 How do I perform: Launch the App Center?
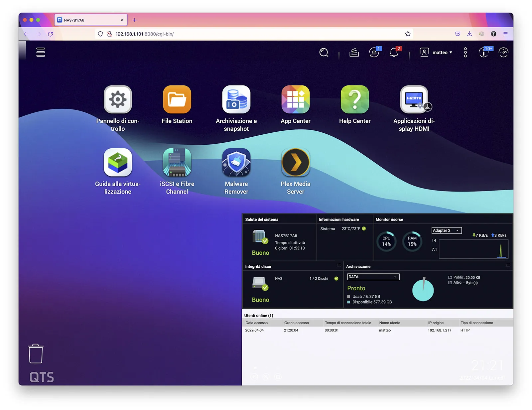pyautogui.click(x=295, y=100)
